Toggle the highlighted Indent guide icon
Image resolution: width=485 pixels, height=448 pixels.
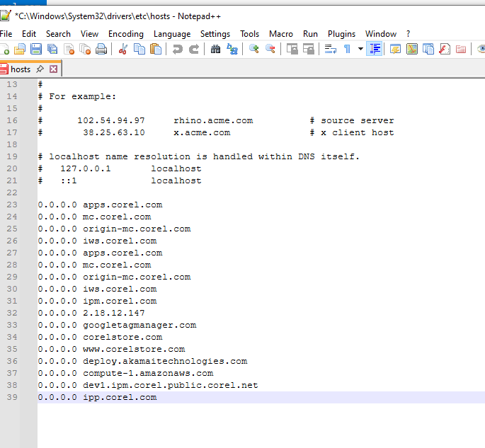(x=375, y=49)
